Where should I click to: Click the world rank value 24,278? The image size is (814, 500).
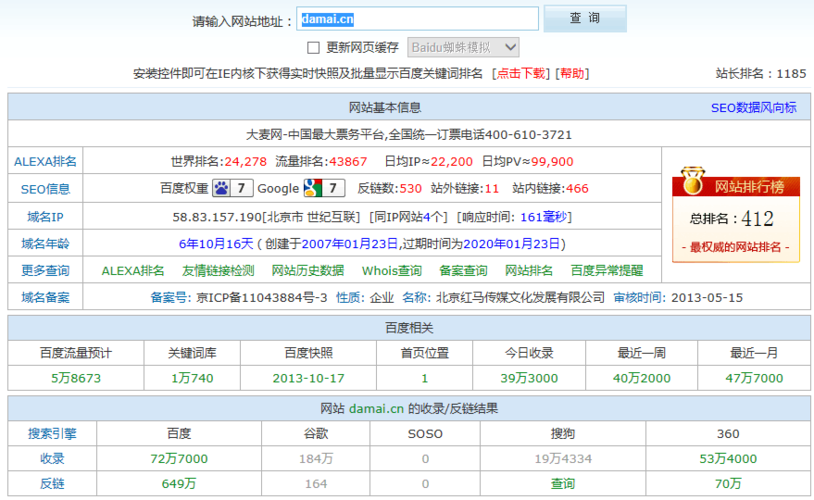click(246, 161)
